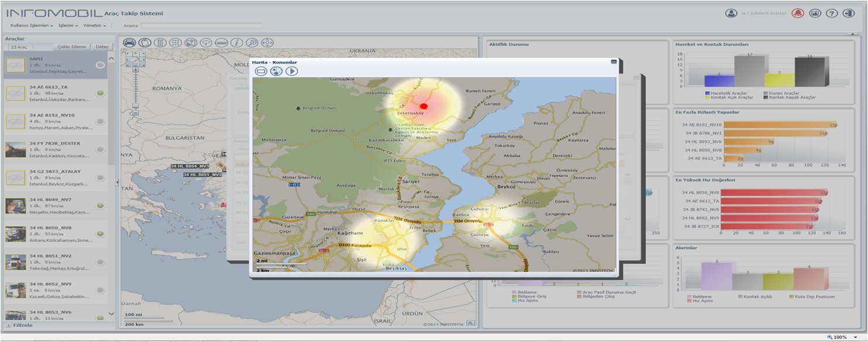Screen dimensions: 868x342
Task: Click the Arama search input field
Action: [x=201, y=26]
